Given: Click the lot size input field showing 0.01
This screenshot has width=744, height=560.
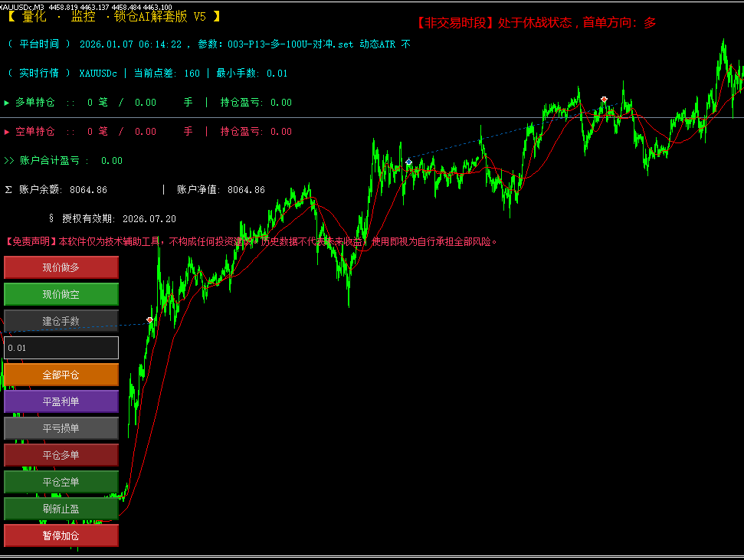Looking at the screenshot, I should (61, 348).
